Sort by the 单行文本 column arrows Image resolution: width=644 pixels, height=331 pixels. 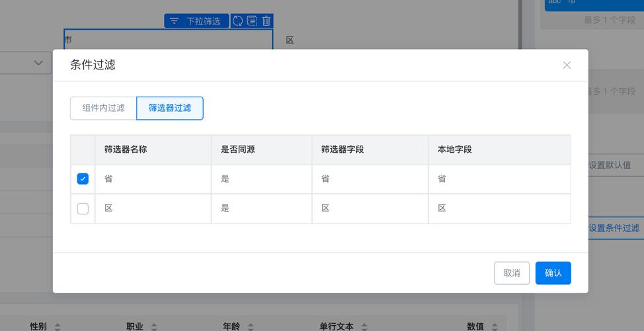click(364, 326)
